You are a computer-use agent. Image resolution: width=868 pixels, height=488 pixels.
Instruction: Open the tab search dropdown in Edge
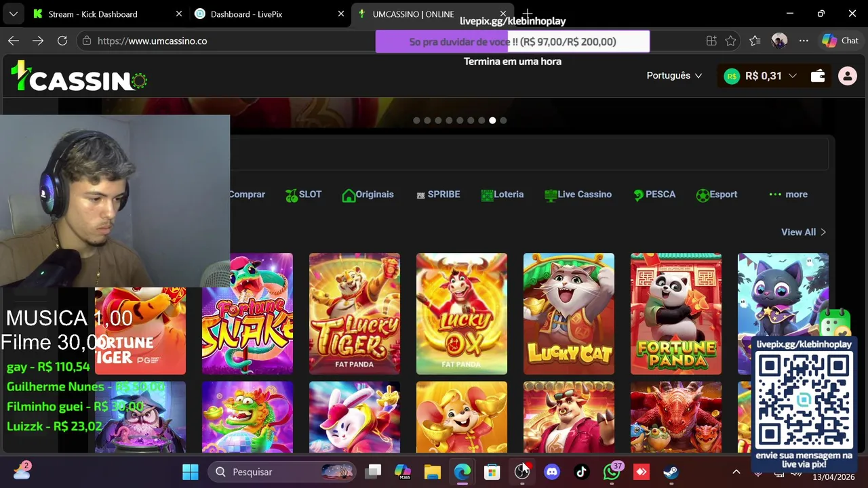[14, 14]
